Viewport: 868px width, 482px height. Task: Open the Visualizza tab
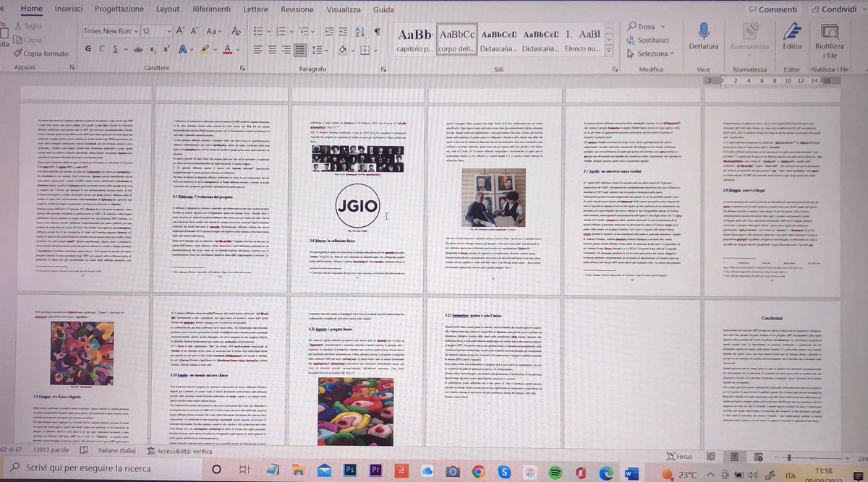(x=344, y=9)
